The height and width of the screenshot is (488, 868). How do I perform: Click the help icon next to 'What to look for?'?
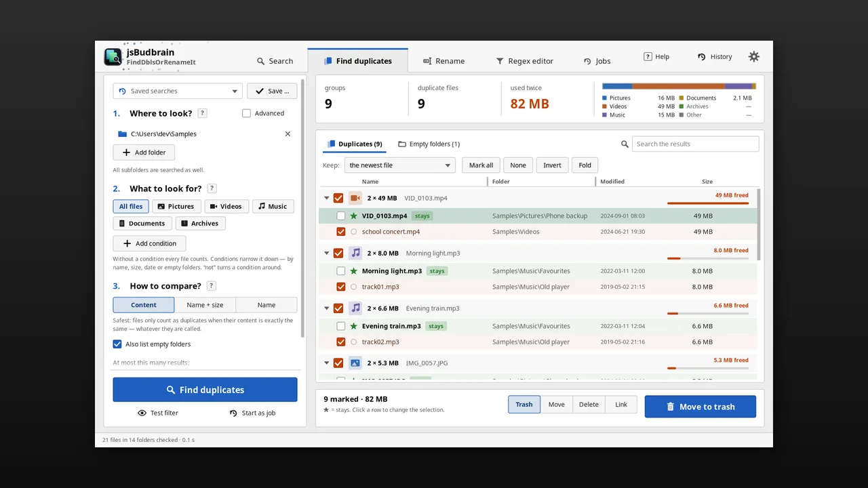212,188
